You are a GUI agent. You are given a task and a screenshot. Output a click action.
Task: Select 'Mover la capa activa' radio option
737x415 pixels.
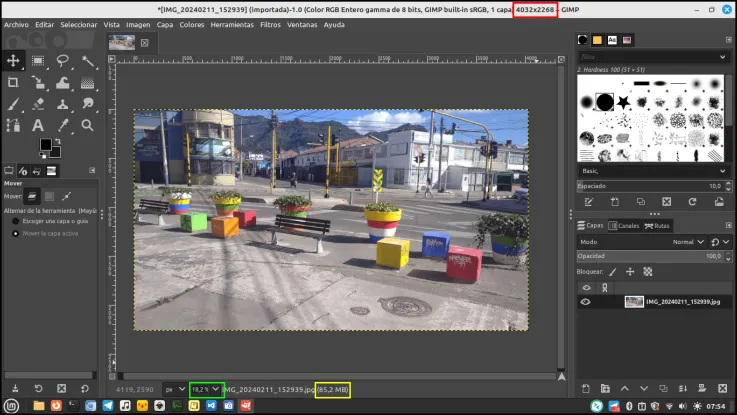[x=16, y=233]
